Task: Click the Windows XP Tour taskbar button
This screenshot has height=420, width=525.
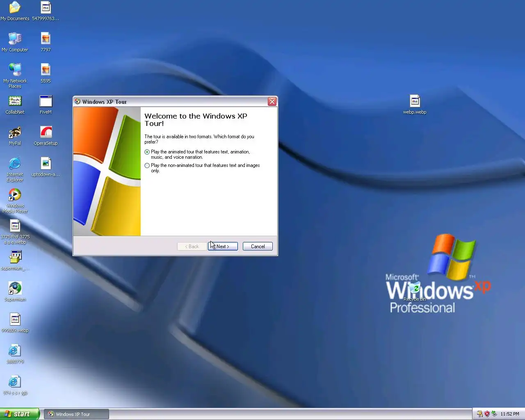Action: 77,414
